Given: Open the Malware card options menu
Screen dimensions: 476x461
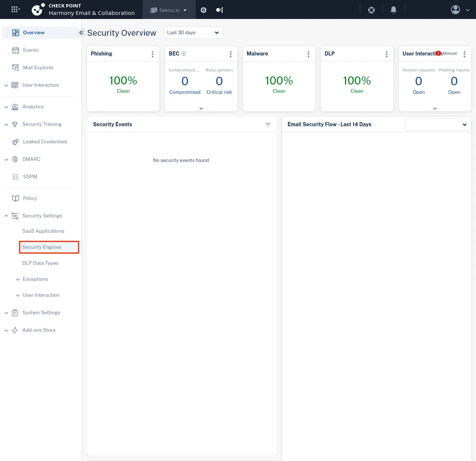Looking at the screenshot, I should tap(309, 54).
